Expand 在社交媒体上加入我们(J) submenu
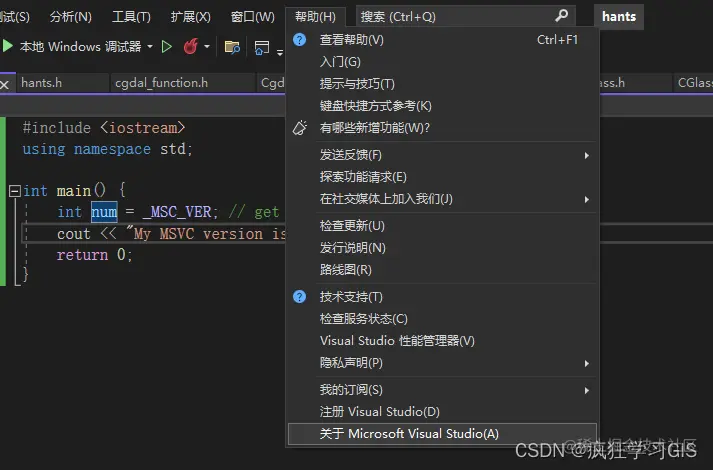The image size is (713, 470). click(x=442, y=199)
